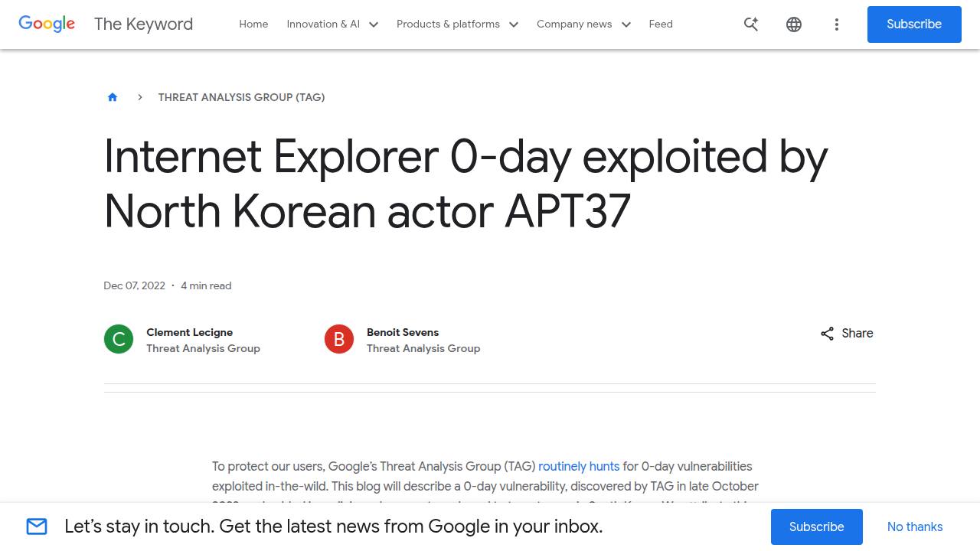Click the header Subscribe button
The height and width of the screenshot is (551, 980).
(x=914, y=24)
